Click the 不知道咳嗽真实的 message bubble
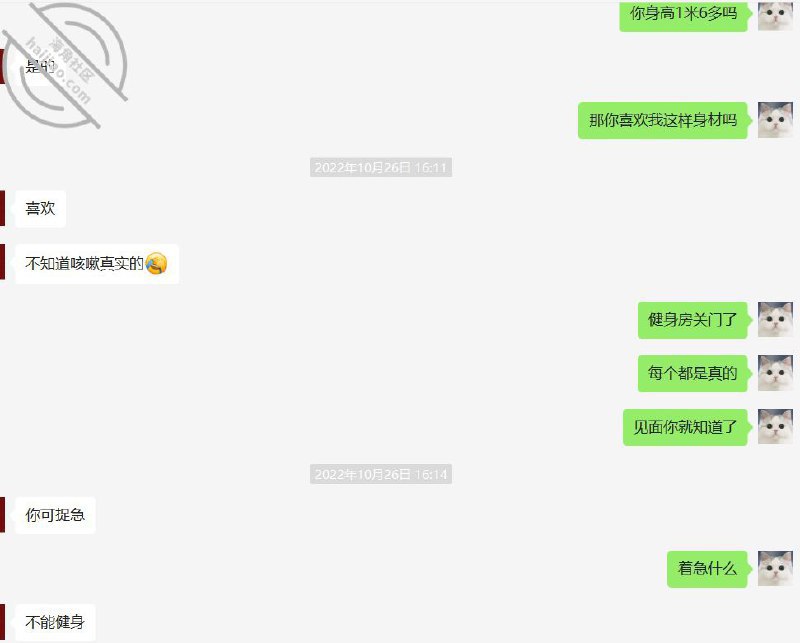This screenshot has height=643, width=800. (97, 263)
